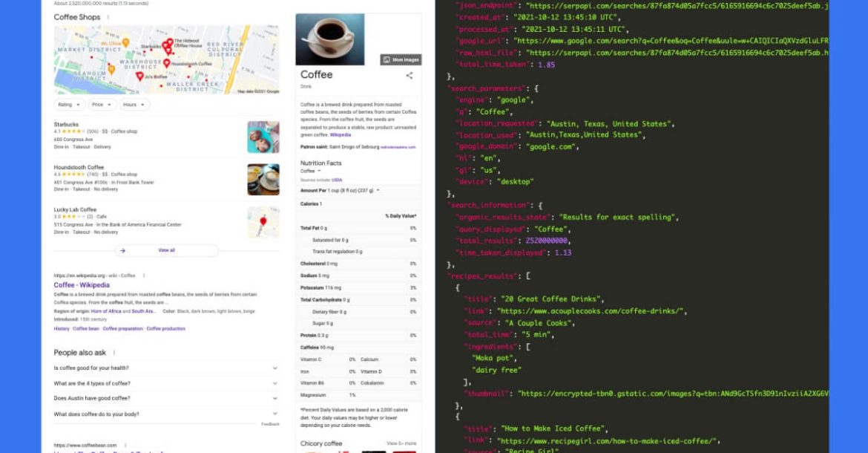Click the Houndstooth Coffee photo thumbnail
Image resolution: width=868 pixels, height=453 pixels.
(x=263, y=179)
